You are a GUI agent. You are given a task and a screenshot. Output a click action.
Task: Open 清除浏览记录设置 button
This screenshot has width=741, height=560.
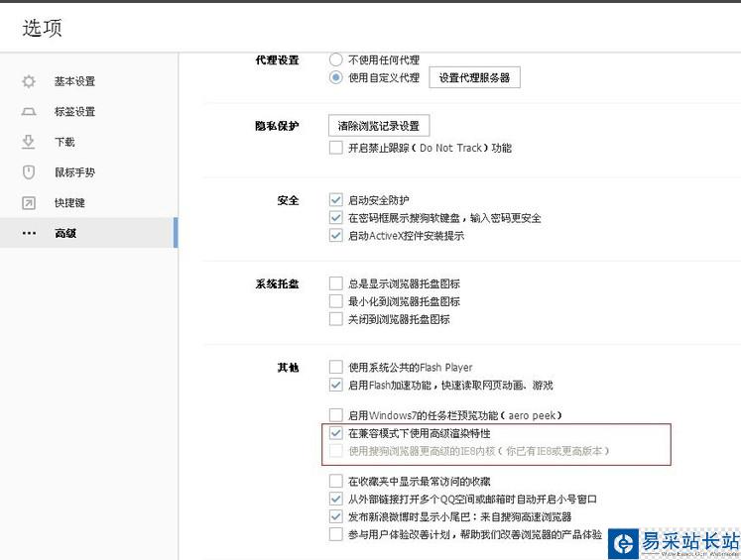[x=379, y=126]
